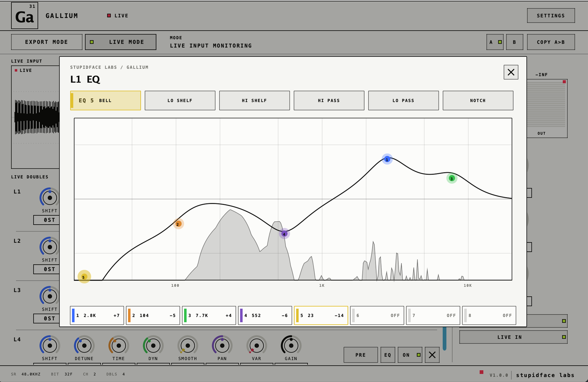Activate Live Mode
Screen dimensions: 588x382
click(x=121, y=42)
